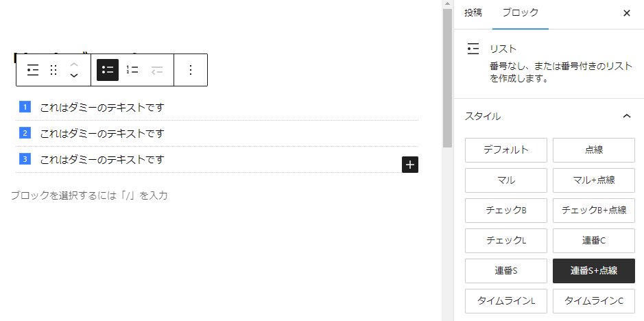644x321 pixels.
Task: Choose the タイムラインL style button
Action: coord(506,301)
